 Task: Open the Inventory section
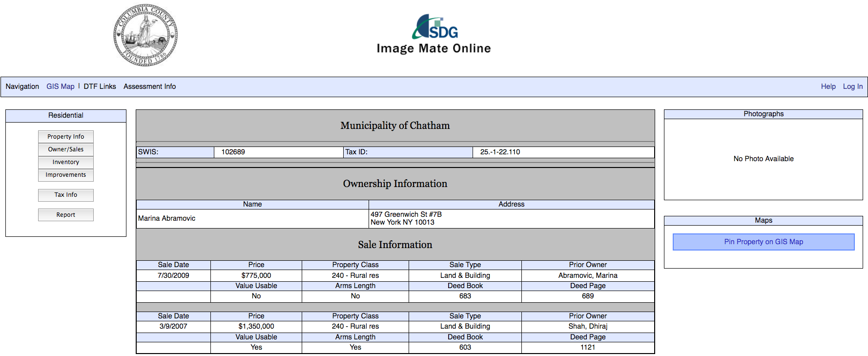(x=66, y=162)
